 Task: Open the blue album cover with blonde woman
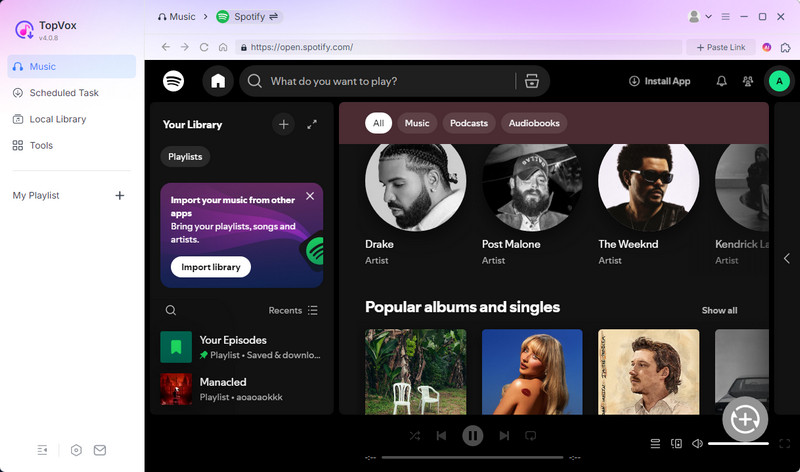[x=532, y=371]
